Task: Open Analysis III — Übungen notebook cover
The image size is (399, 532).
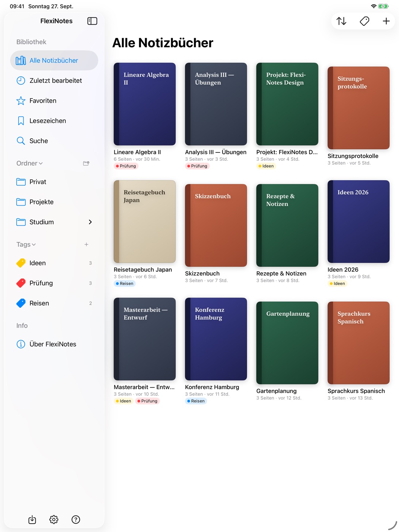Action: pos(216,104)
